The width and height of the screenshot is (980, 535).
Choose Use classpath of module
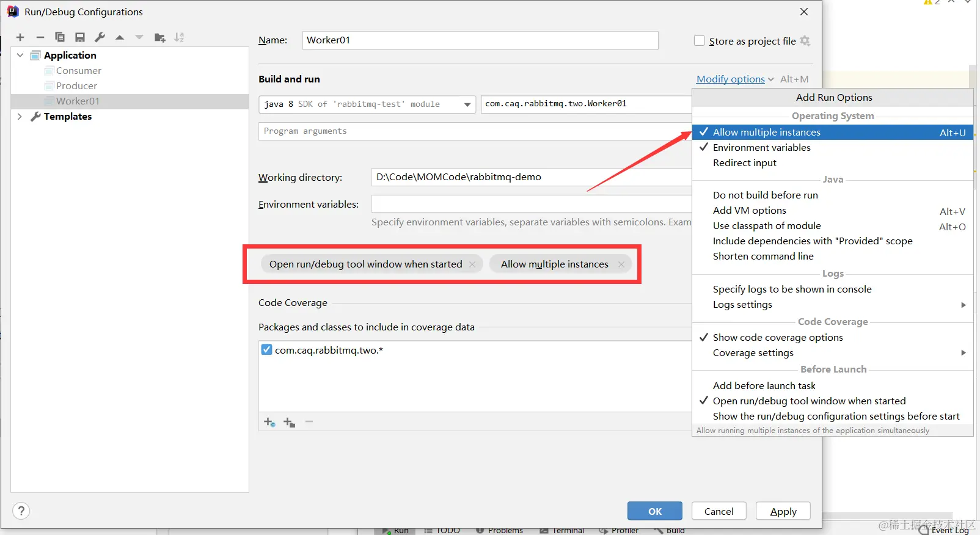coord(833,225)
